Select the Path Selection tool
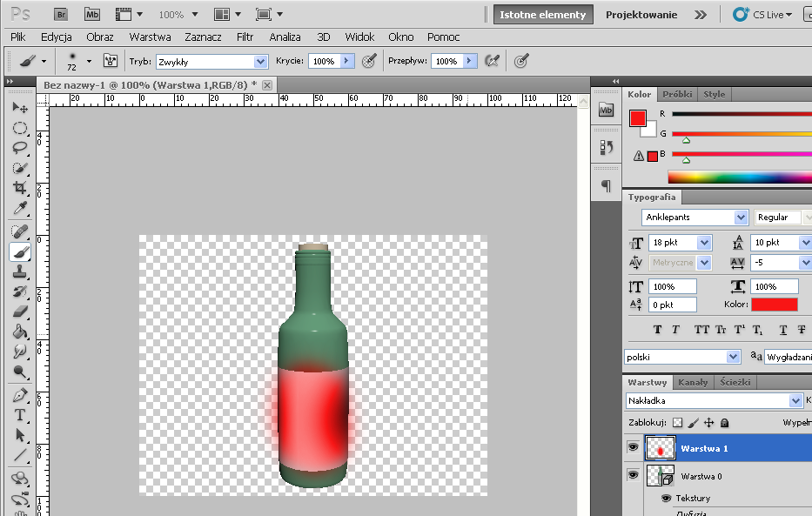Image resolution: width=812 pixels, height=516 pixels. pos(20,435)
